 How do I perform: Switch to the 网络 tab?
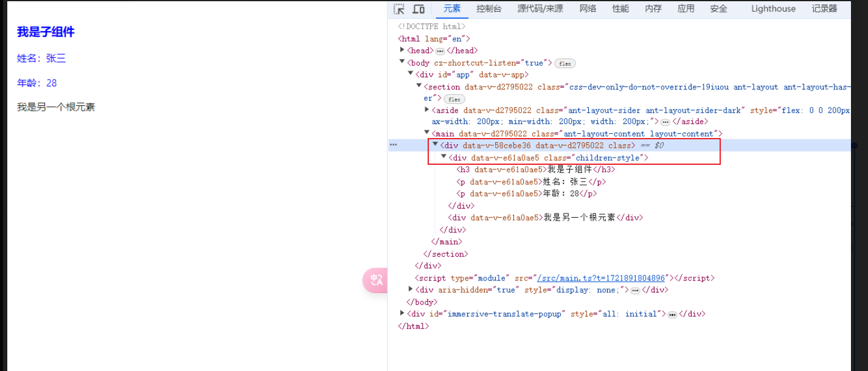point(588,9)
